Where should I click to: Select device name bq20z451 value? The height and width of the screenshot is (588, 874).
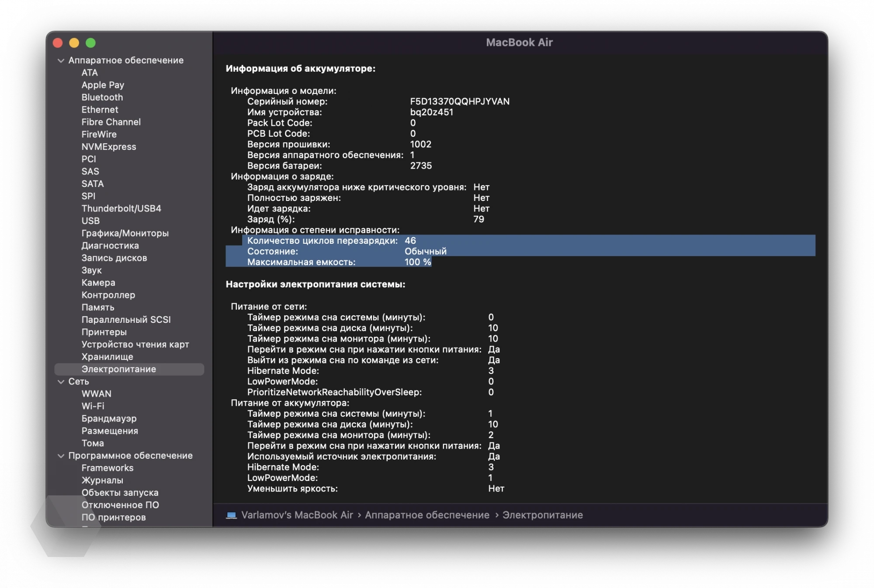[x=432, y=112]
